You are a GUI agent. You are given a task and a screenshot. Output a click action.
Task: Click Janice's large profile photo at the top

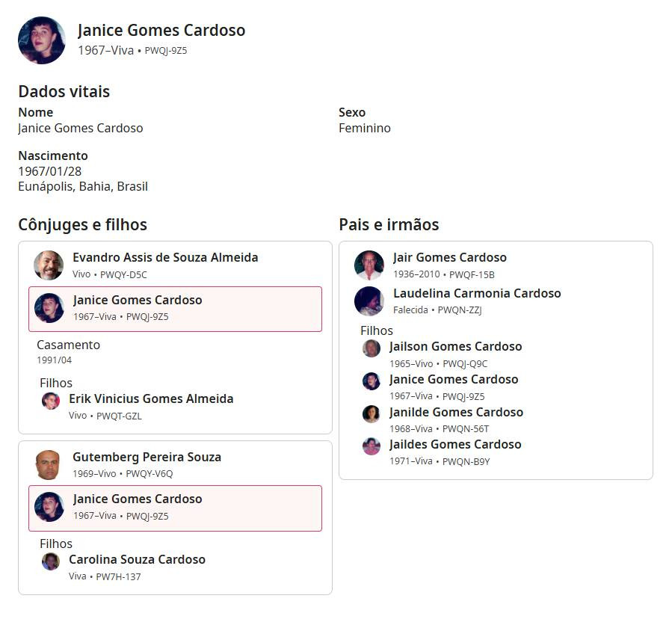42,40
